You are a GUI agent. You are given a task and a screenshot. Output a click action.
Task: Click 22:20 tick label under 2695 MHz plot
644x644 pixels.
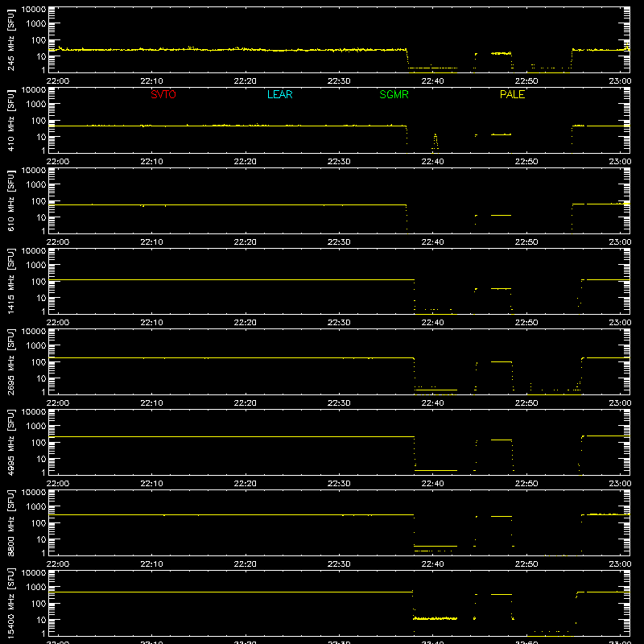[x=246, y=403]
